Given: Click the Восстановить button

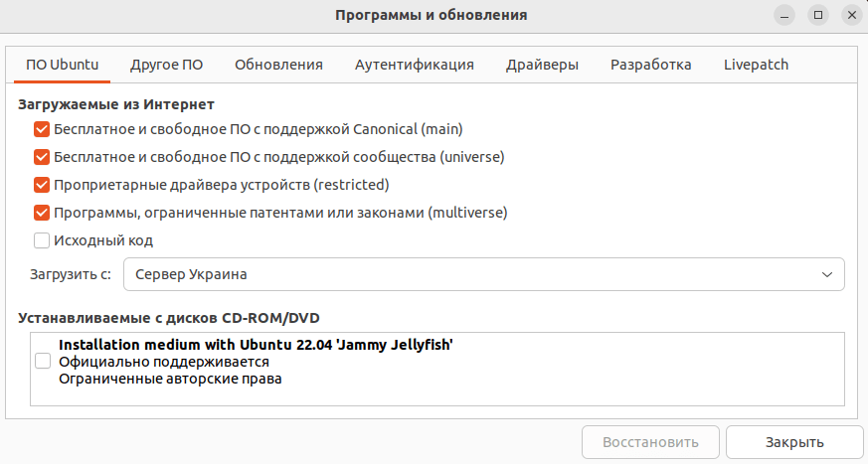Looking at the screenshot, I should pyautogui.click(x=650, y=442).
